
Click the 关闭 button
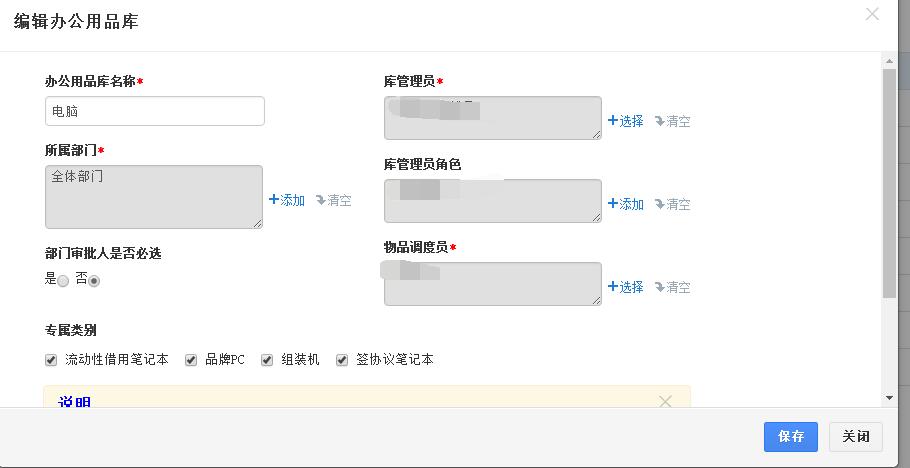855,437
